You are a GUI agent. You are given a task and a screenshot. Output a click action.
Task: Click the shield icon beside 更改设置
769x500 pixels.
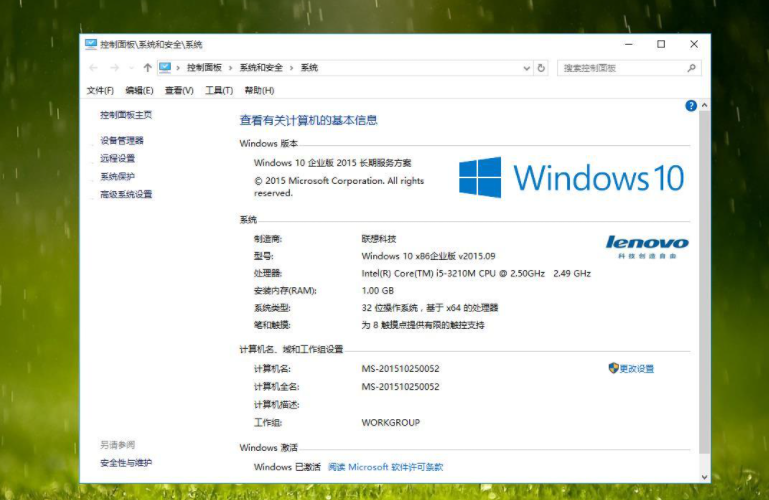(x=613, y=368)
